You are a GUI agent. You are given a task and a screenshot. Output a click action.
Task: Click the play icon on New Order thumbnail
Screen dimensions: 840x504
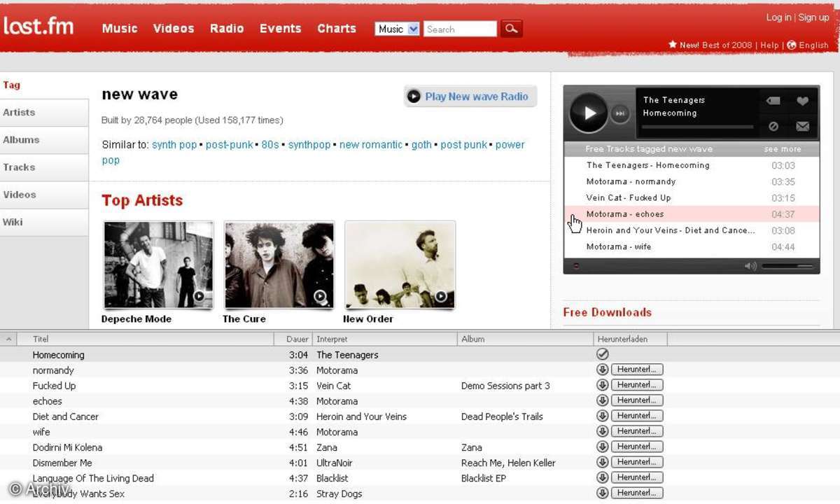point(441,296)
